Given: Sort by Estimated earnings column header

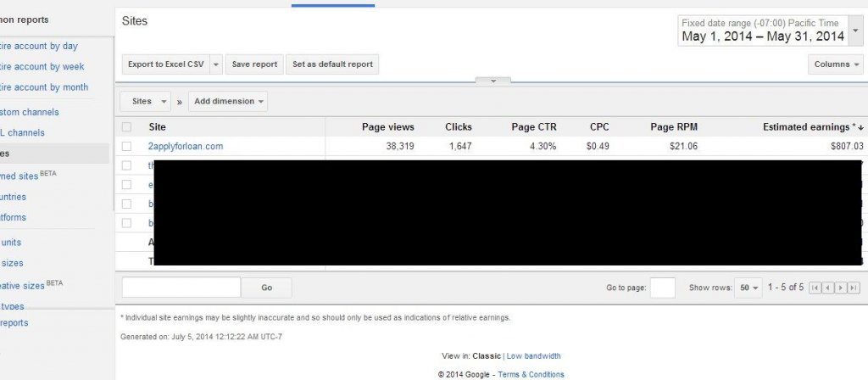Looking at the screenshot, I should 813,127.
